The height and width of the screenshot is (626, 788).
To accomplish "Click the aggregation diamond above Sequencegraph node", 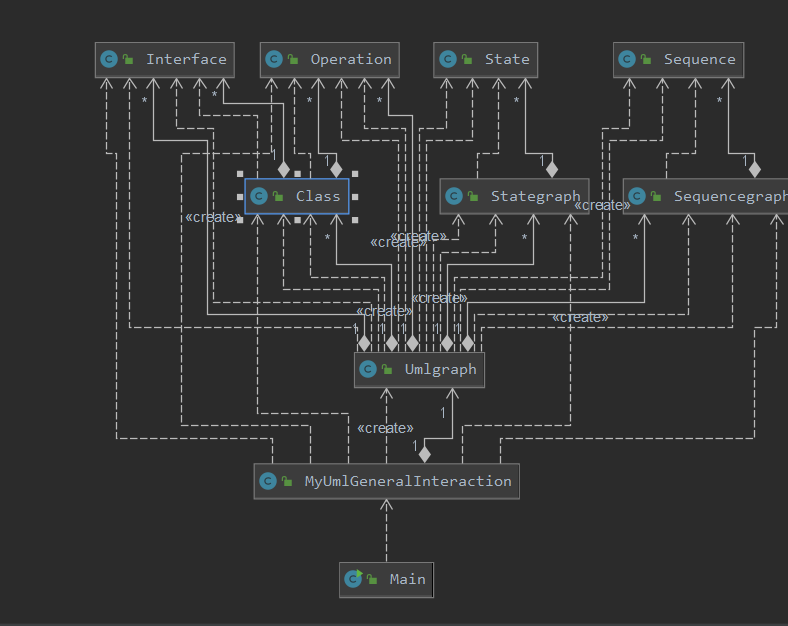I will pos(754,169).
